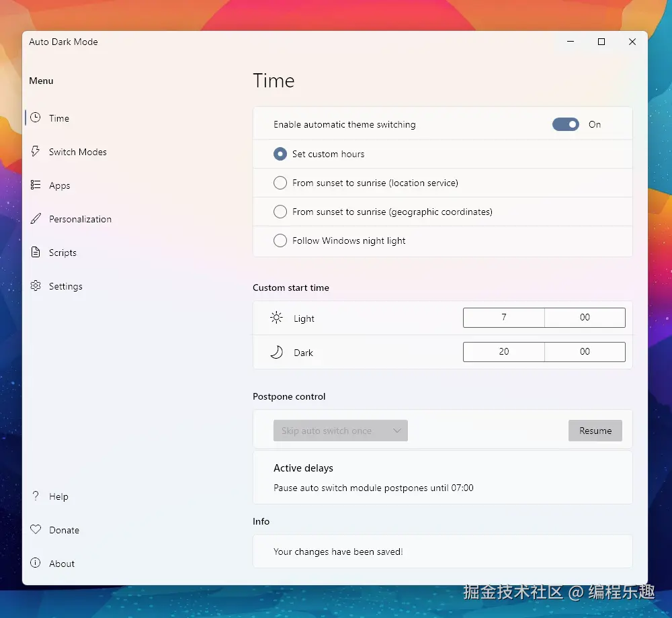672x618 pixels.
Task: Click the clock icon beside Time
Action: point(36,118)
